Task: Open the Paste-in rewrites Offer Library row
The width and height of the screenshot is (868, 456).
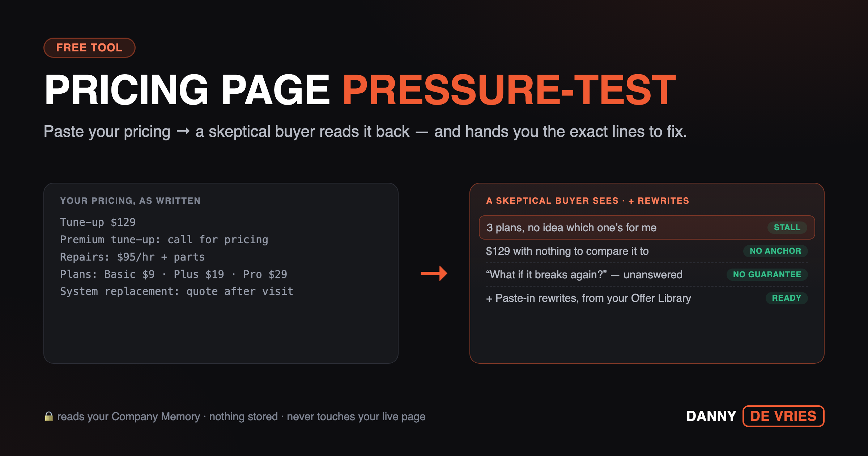Action: click(647, 298)
